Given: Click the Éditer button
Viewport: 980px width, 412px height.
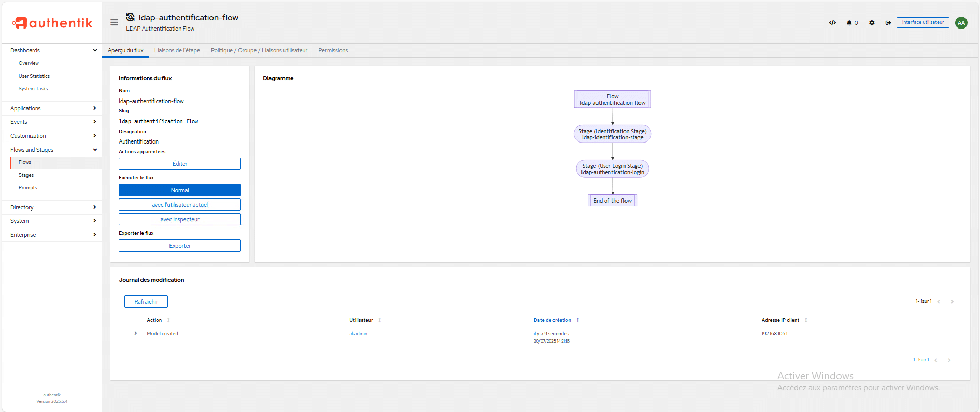Looking at the screenshot, I should [180, 164].
